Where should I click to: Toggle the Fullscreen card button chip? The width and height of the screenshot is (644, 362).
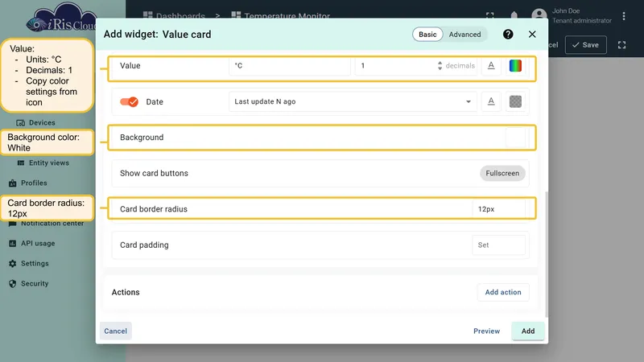click(502, 173)
